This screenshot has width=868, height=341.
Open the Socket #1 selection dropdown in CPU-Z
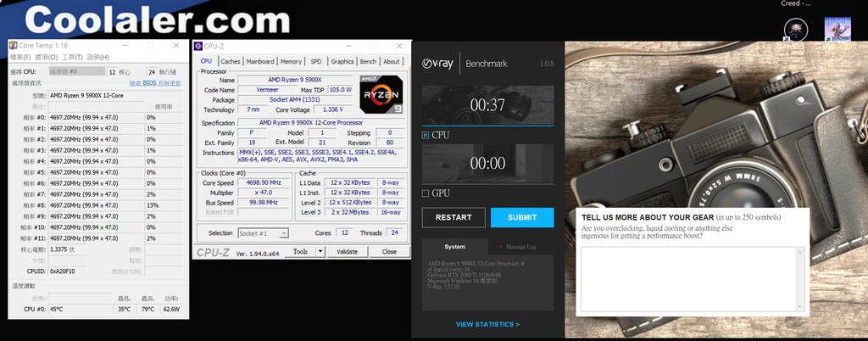pos(263,233)
